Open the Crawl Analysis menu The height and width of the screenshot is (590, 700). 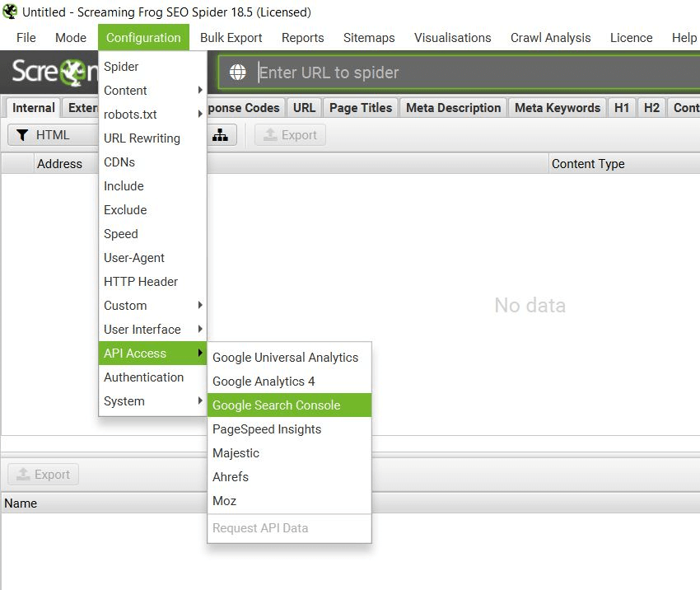click(550, 38)
